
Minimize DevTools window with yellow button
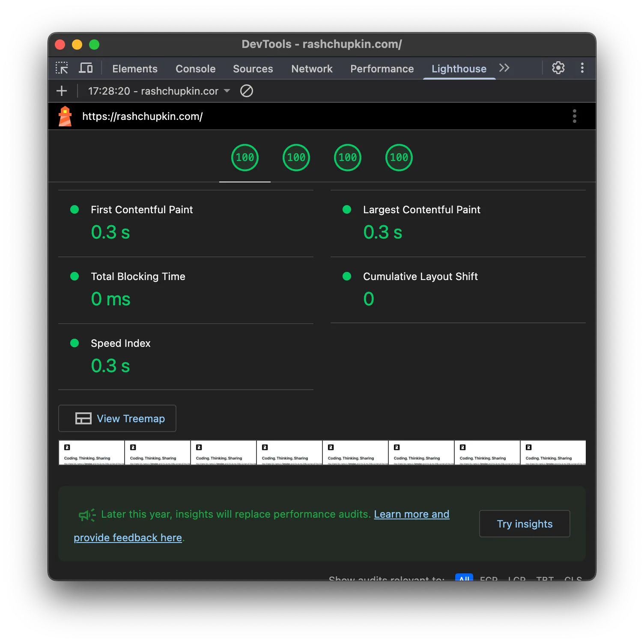point(77,45)
